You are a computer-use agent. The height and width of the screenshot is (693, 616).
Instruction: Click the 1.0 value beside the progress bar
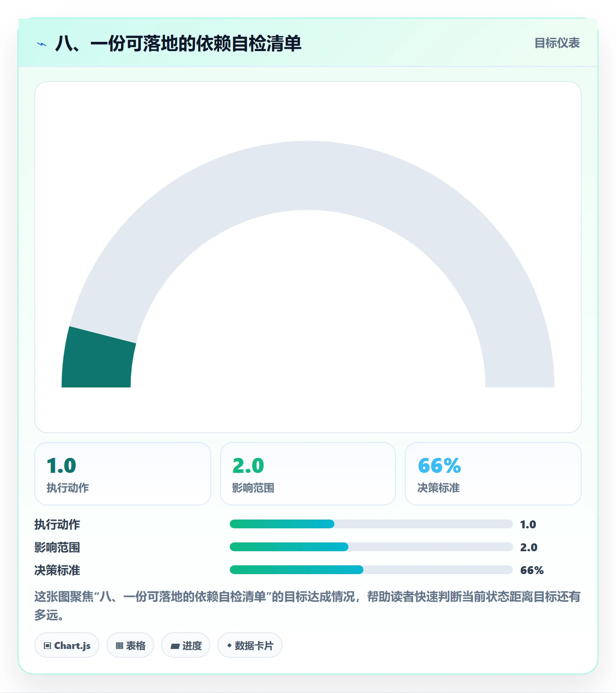528,524
